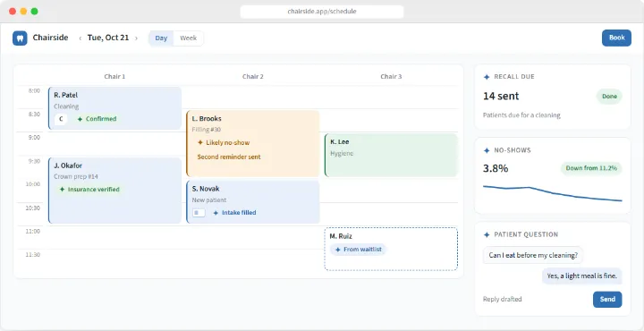The image size is (644, 331).
Task: Go to next day with right chevron
Action: point(136,38)
